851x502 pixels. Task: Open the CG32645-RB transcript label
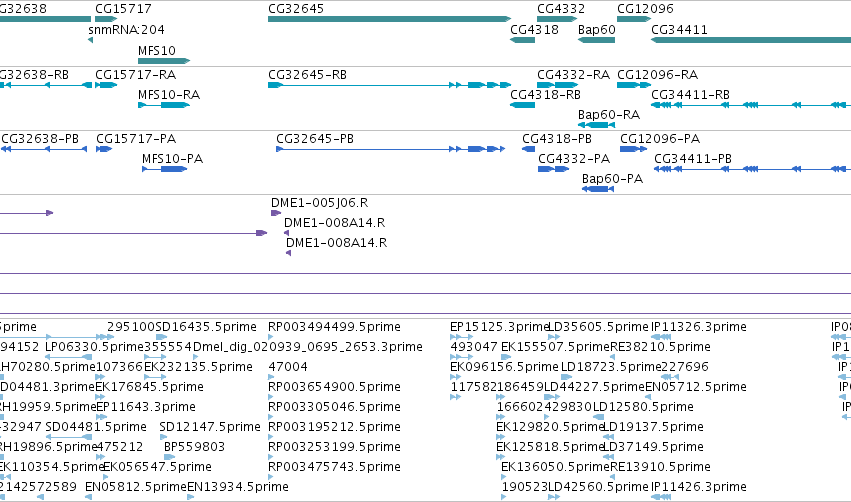click(x=307, y=74)
